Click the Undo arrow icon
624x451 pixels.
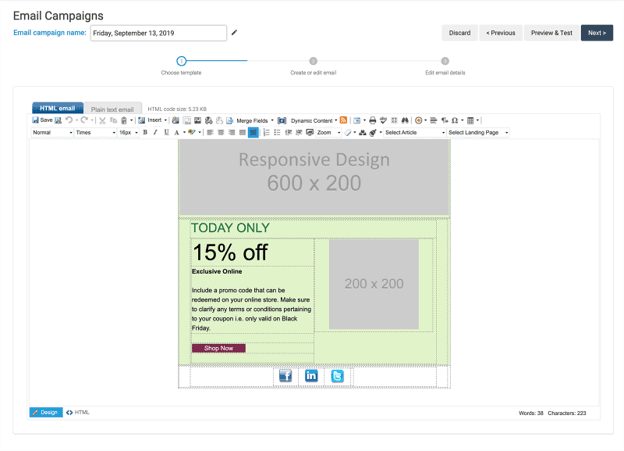[x=69, y=120]
